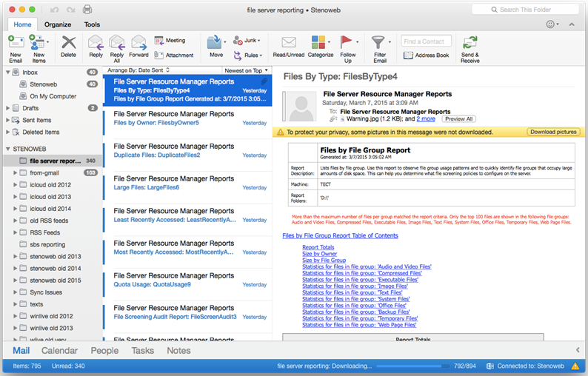Open the Report Totals link
Viewport: 588px width, 376px height.
coord(318,247)
